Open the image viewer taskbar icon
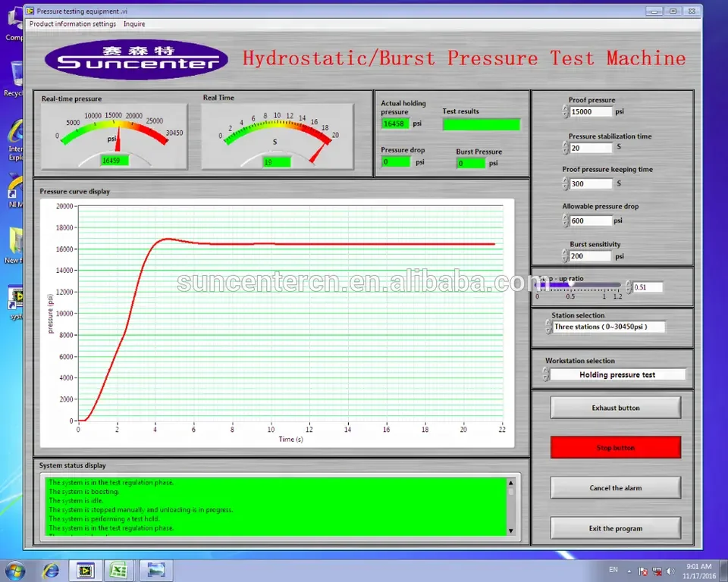This screenshot has width=728, height=582. 155,570
